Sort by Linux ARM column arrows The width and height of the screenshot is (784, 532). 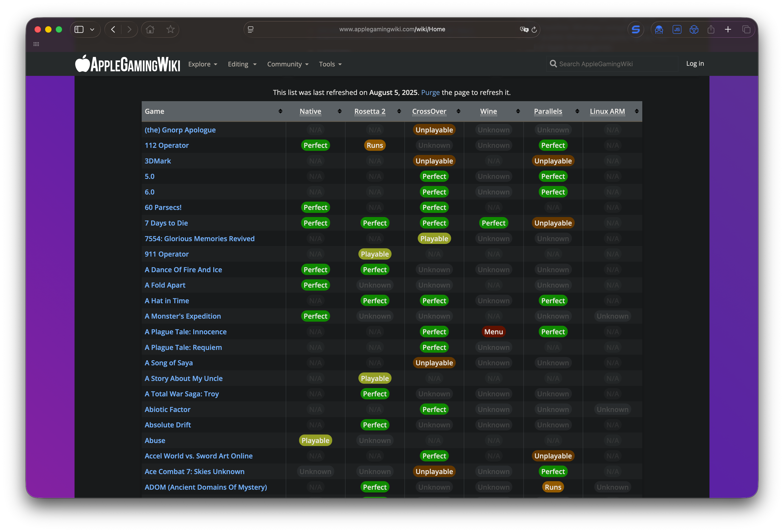[x=637, y=111]
